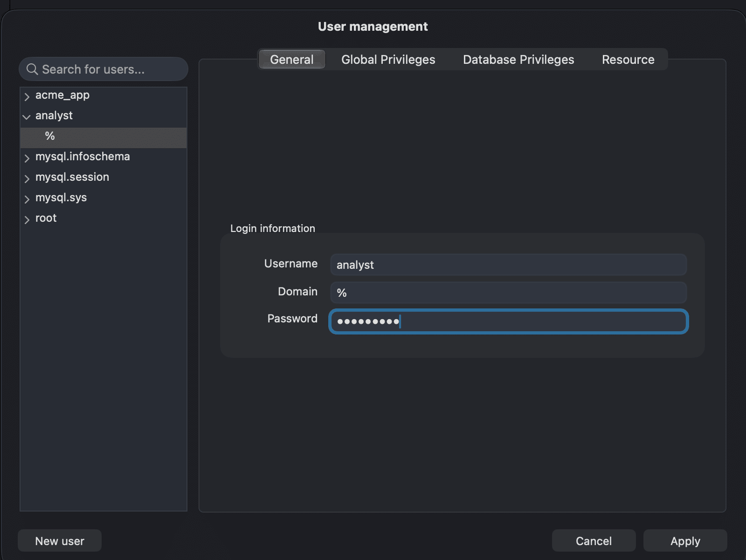Viewport: 746px width, 560px height.
Task: Select the analyst user name
Action: point(54,116)
